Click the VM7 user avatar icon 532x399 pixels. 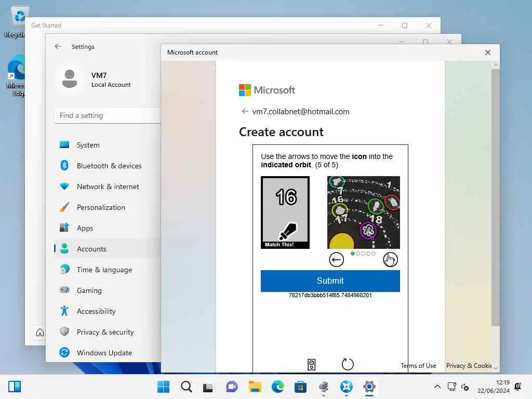70,79
